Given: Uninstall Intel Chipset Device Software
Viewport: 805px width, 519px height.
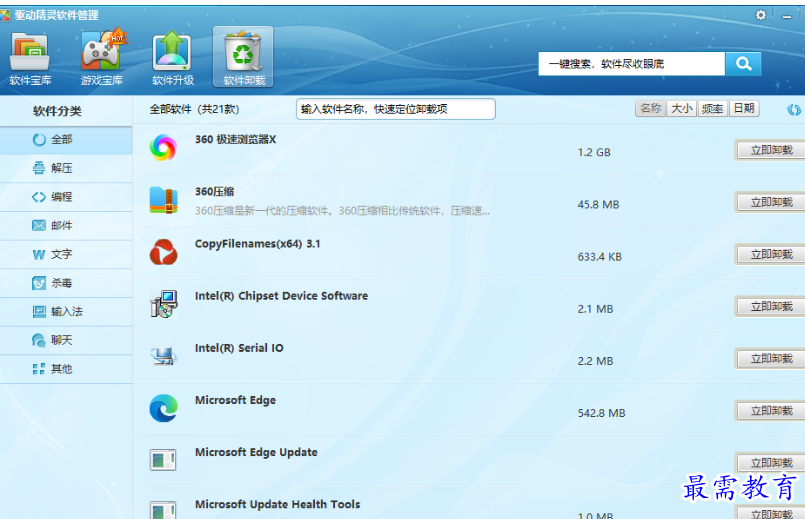Looking at the screenshot, I should coord(771,306).
